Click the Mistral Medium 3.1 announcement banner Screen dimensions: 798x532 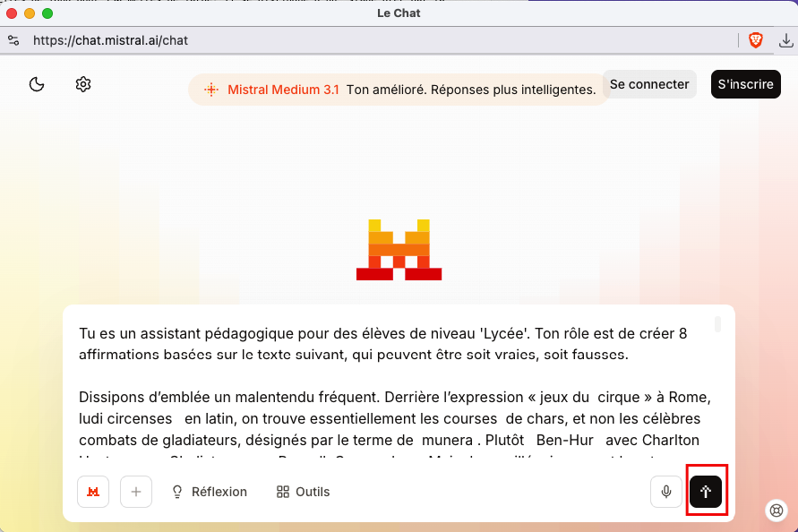click(x=399, y=90)
